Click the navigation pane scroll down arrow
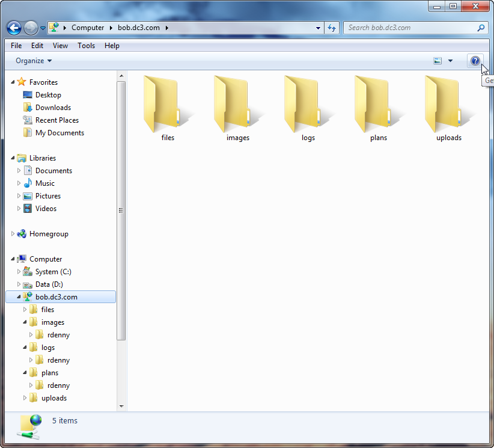 tap(121, 407)
